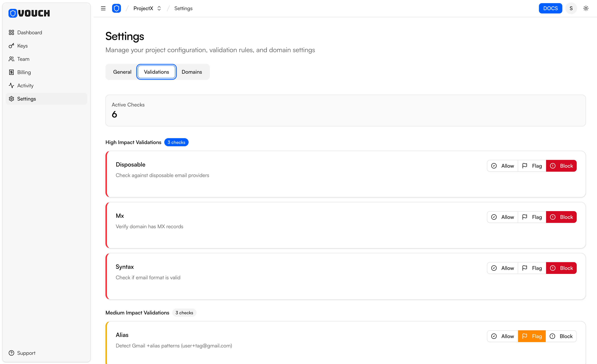Click the Dashboard grid icon
Screen dimensions: 597x364
[11, 32]
